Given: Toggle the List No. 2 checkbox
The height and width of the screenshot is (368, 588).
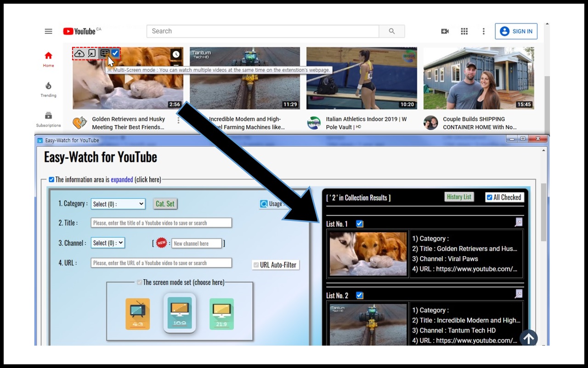Looking at the screenshot, I should tap(360, 295).
